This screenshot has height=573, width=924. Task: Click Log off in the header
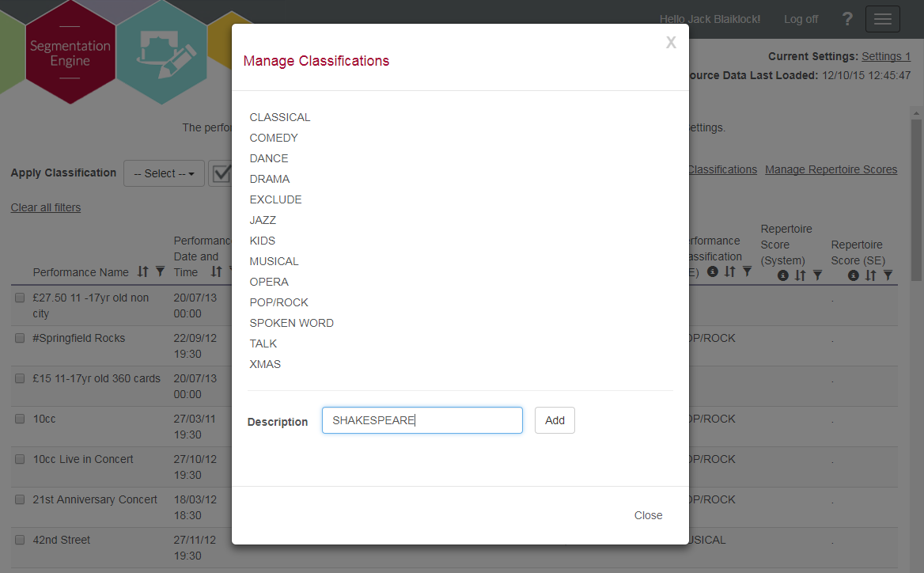[801, 19]
